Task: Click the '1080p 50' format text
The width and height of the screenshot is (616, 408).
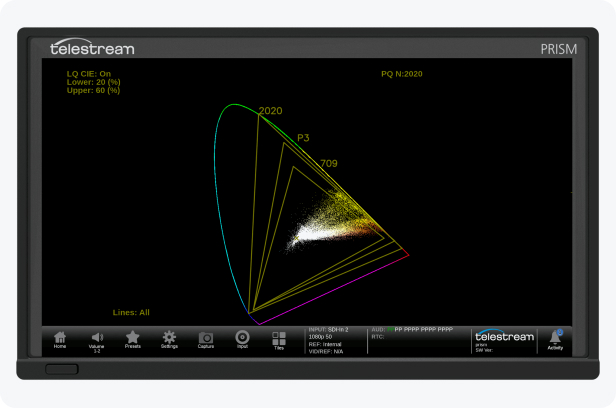Action: pyautogui.click(x=320, y=337)
